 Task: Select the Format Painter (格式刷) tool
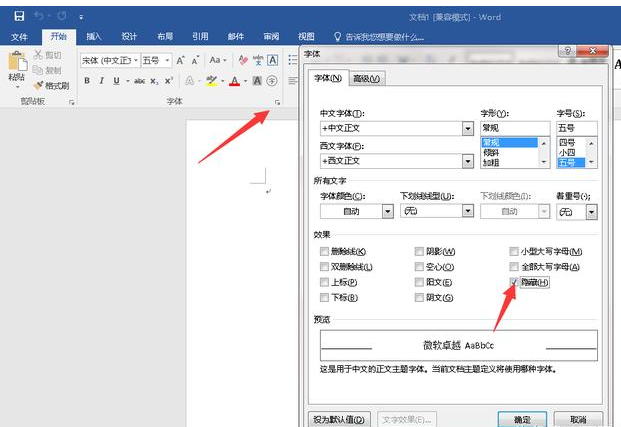(51, 86)
